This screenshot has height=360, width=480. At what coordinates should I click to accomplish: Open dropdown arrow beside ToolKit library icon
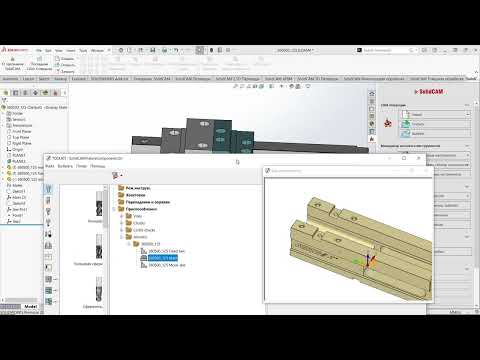[x=122, y=176]
